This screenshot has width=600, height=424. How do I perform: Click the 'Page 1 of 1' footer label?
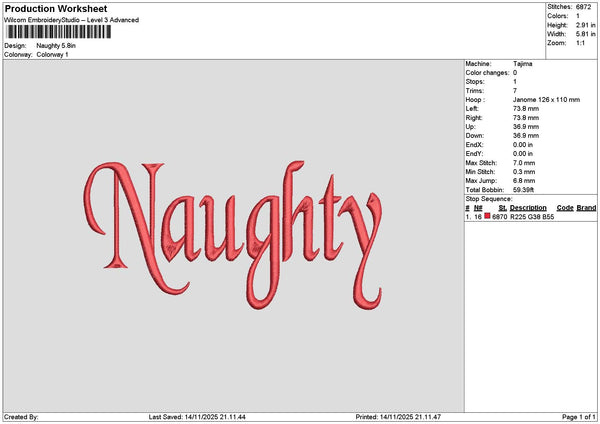[x=579, y=417]
